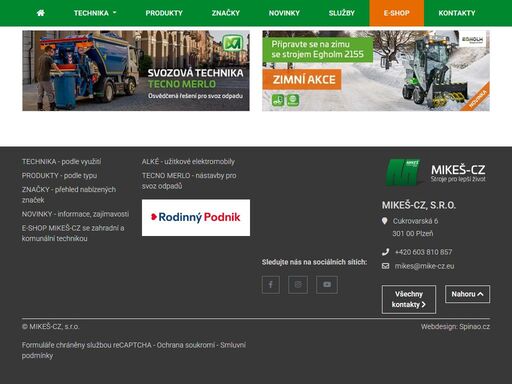The height and width of the screenshot is (384, 512).
Task: Select ZNAČKY in the navigation bar
Action: coord(226,13)
